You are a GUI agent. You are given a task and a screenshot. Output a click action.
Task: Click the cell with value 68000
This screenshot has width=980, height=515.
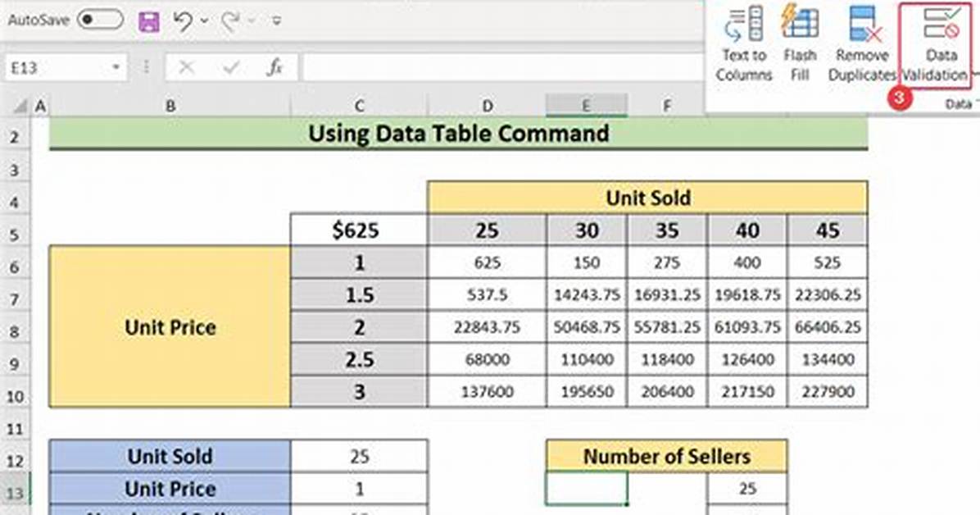487,359
